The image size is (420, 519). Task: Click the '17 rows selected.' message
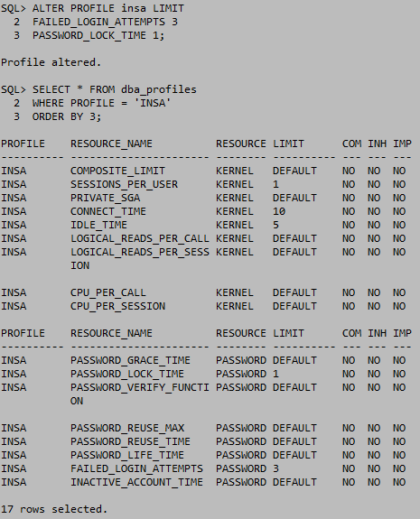(54, 509)
